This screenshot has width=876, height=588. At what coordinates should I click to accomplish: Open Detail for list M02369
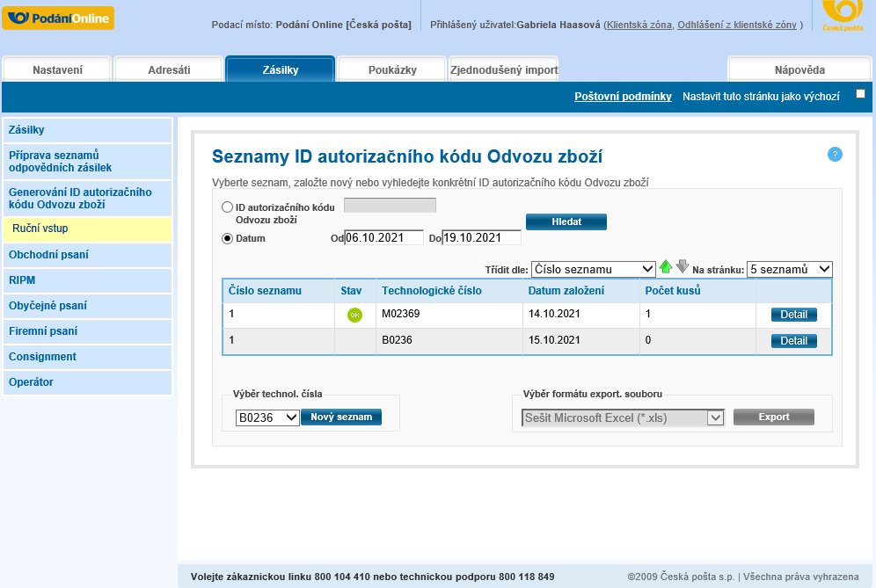(793, 315)
